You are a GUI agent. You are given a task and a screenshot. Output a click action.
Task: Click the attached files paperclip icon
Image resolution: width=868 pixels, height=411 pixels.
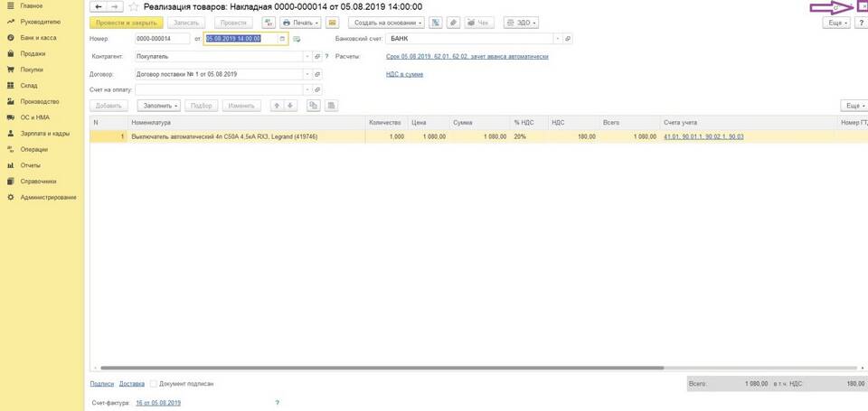coord(453,22)
